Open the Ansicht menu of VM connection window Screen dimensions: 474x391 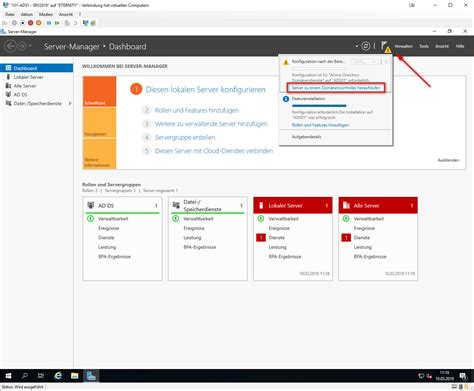(66, 14)
